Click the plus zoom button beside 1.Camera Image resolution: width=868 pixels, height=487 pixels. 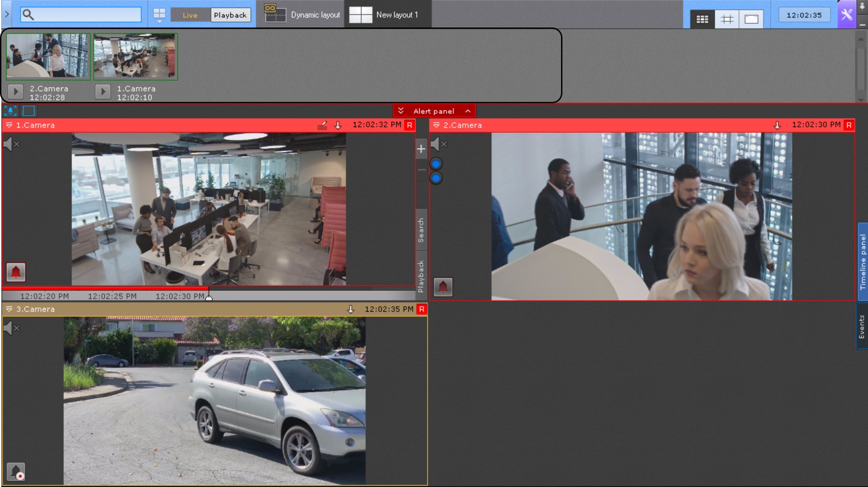coord(421,149)
